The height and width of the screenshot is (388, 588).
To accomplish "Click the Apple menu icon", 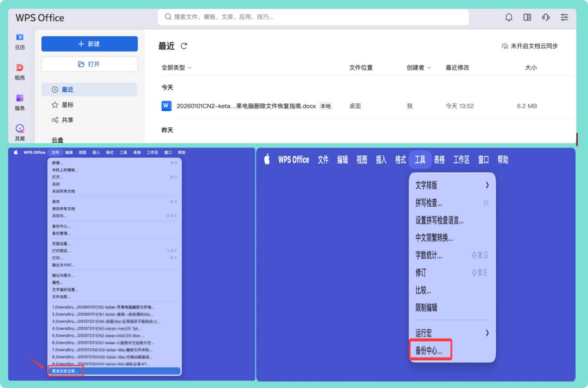I will tap(267, 159).
